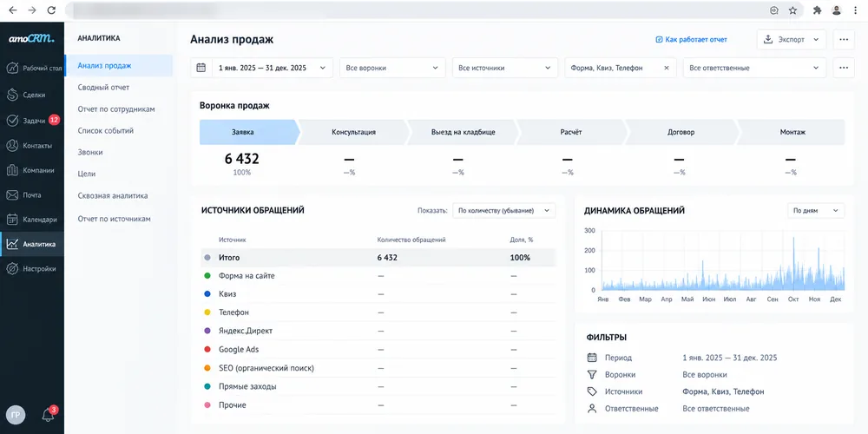Click the lens icon in the address bar
Image resolution: width=868 pixels, height=434 pixels.
click(774, 10)
